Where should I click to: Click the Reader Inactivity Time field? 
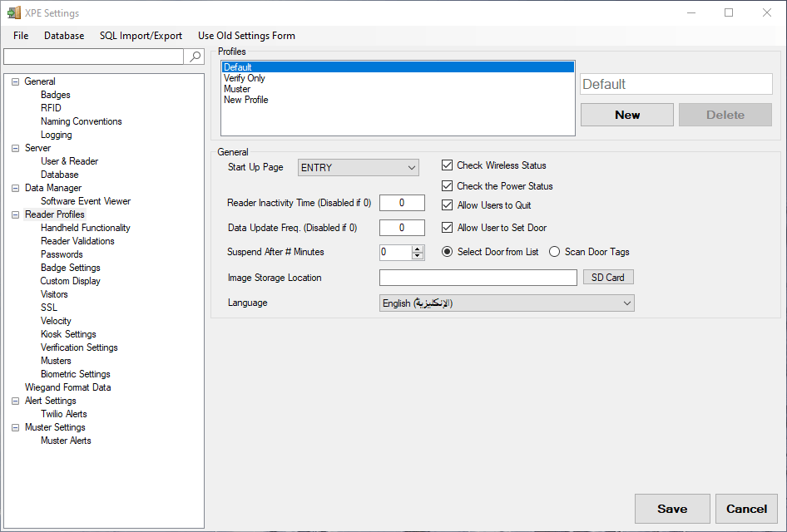tap(402, 203)
